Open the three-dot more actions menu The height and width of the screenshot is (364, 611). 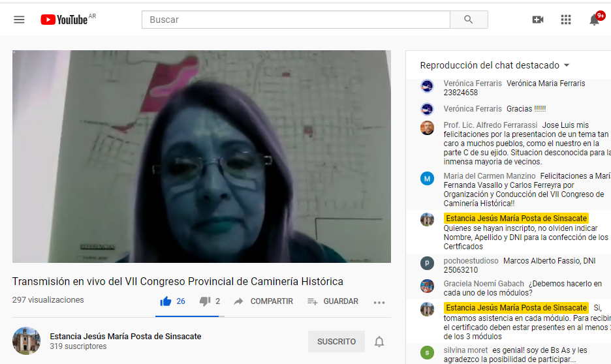click(379, 302)
